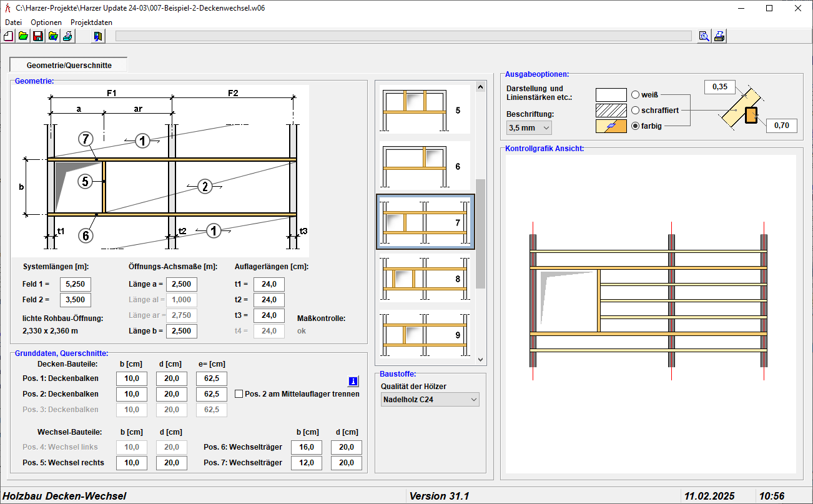
Task: Expand the Nadelholz C24 wood quality dropdown
Action: pos(430,400)
